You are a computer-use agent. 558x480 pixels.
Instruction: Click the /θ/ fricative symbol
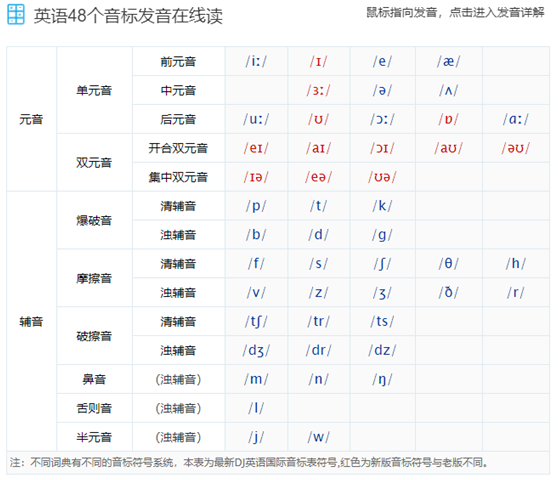[448, 264]
